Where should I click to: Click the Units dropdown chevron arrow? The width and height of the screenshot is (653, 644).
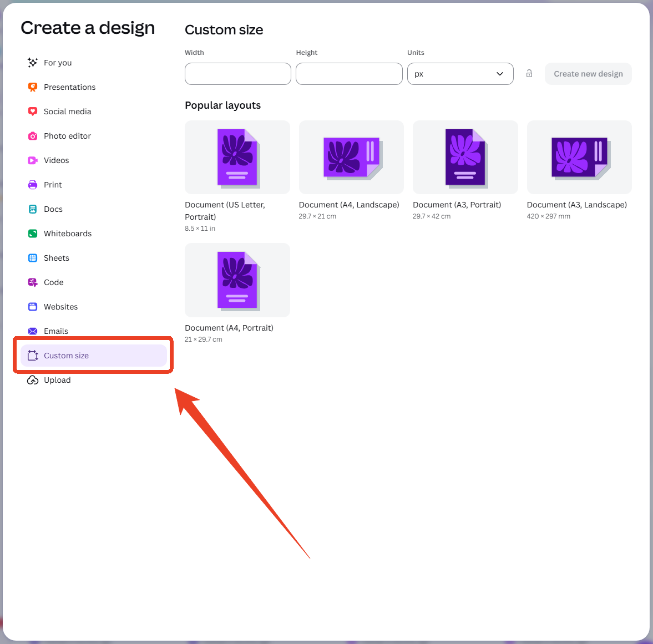pyautogui.click(x=500, y=74)
